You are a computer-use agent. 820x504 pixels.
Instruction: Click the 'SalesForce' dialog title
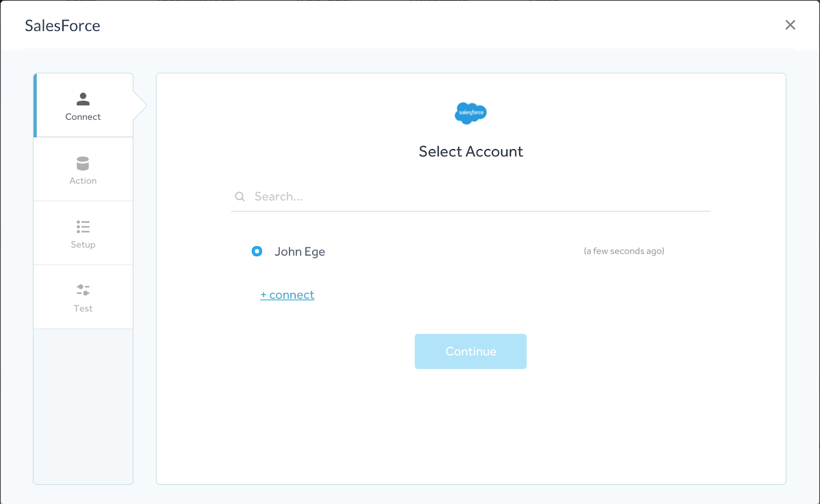tap(63, 26)
